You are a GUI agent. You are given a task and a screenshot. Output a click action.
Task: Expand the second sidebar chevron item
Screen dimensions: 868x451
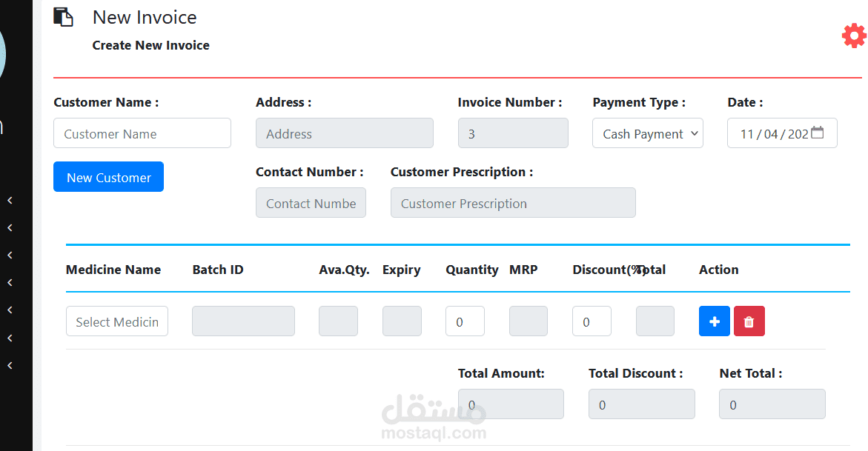click(10, 227)
